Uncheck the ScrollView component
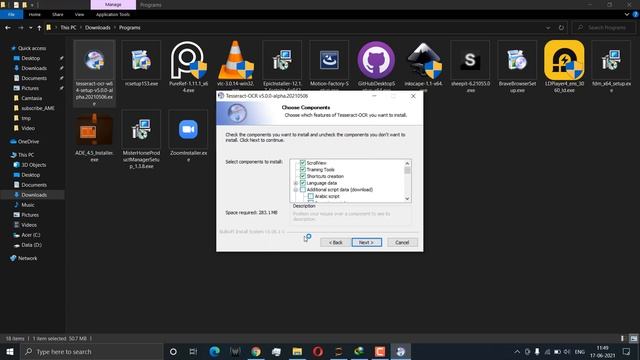Viewport: 640px width, 360px height. pos(303,162)
